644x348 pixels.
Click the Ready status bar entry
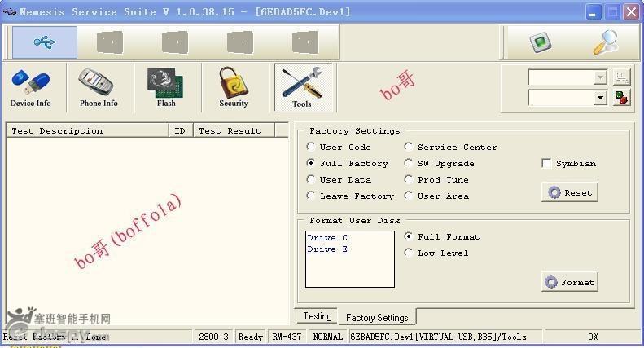(x=250, y=337)
